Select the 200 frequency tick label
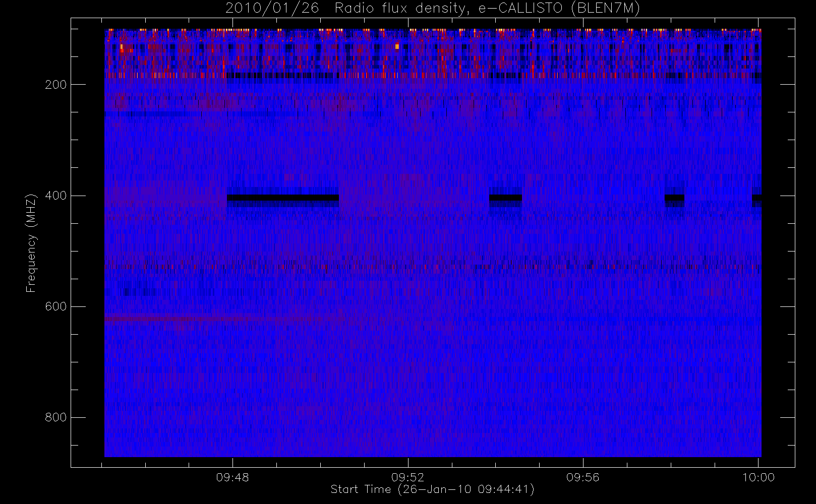 56,85
